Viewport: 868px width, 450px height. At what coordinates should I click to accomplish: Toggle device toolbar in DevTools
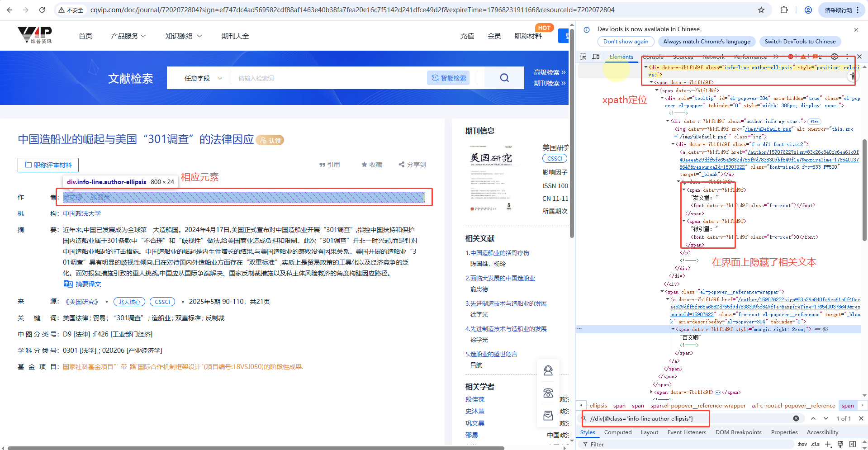pyautogui.click(x=596, y=57)
